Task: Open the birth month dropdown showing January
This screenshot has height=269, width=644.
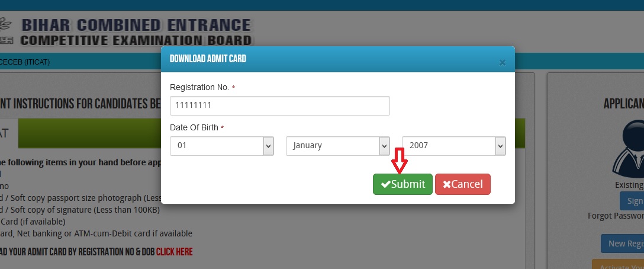Action: pos(337,146)
